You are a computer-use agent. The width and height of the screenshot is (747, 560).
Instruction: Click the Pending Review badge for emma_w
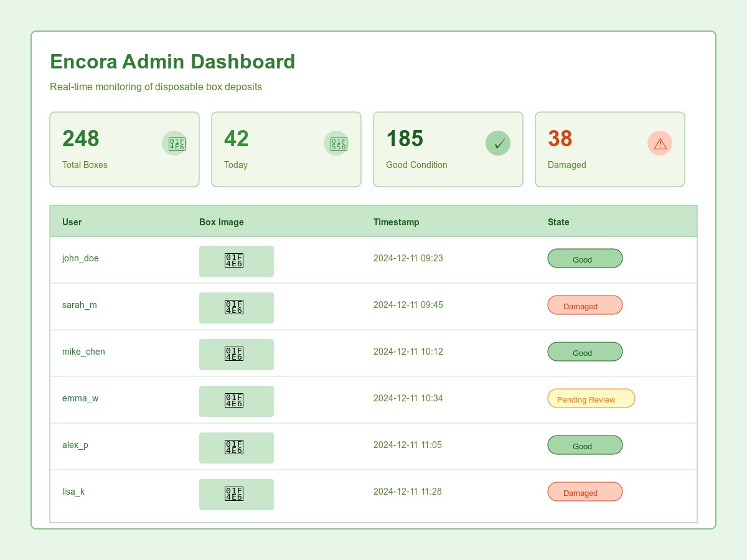pyautogui.click(x=591, y=398)
